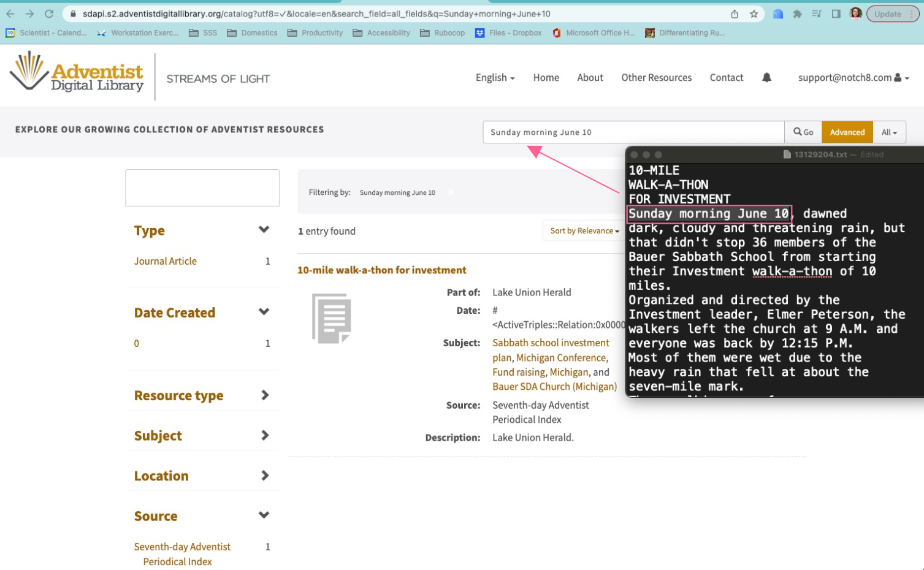Open the Files - Dropbox bookmark
Viewport: 924px width, 570px height.
point(508,33)
